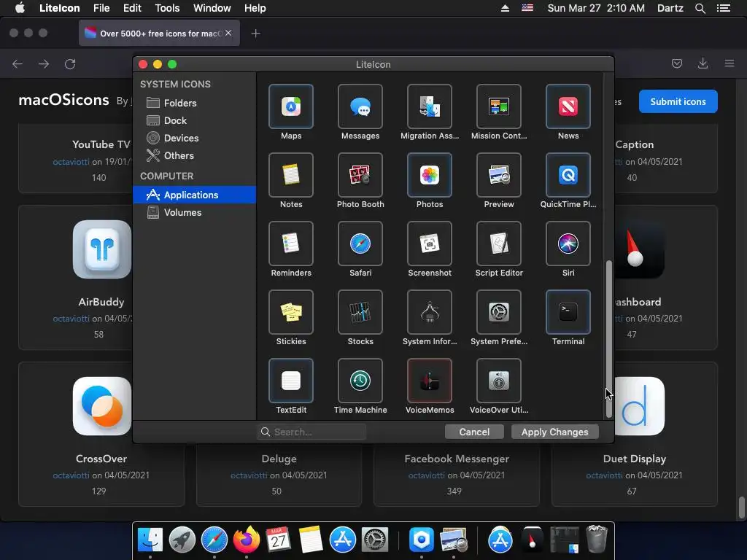Click the LiteIcon search field

[311, 432]
